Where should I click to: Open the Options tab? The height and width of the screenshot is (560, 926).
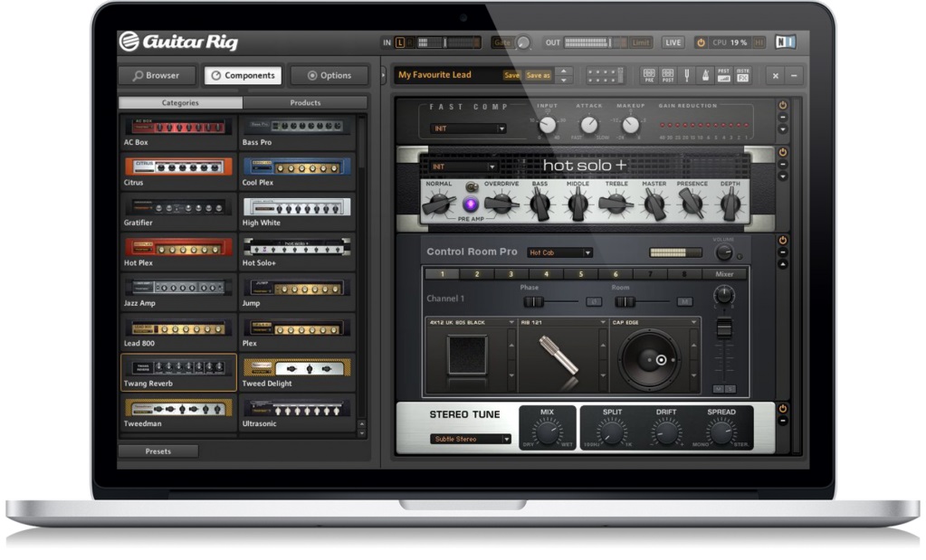click(329, 75)
